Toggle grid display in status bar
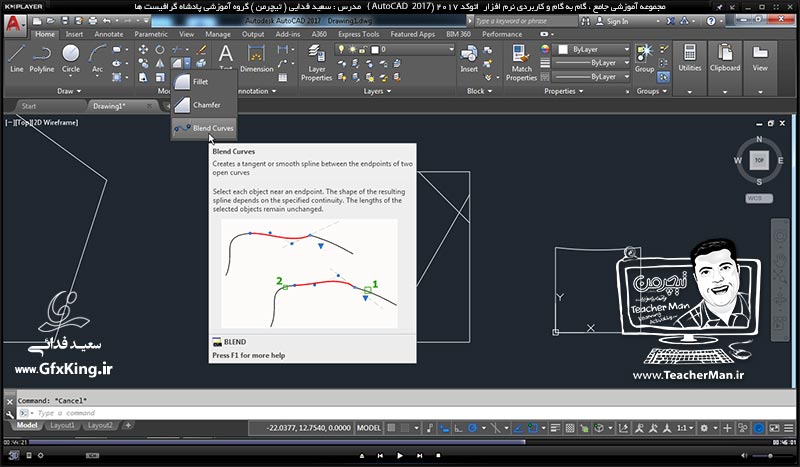Image resolution: width=800 pixels, height=467 pixels. (x=391, y=428)
